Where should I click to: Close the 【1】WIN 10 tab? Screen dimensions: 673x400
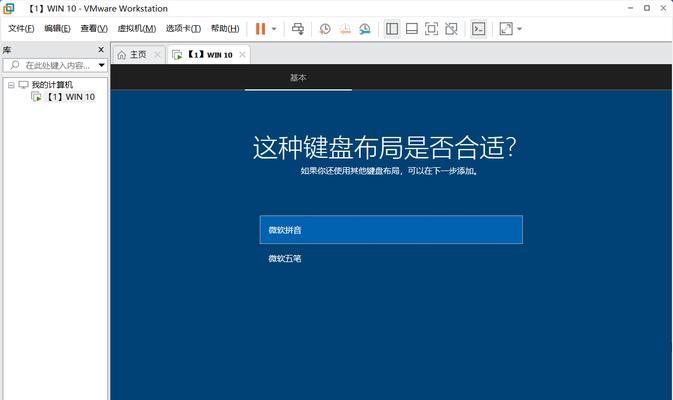(x=243, y=55)
